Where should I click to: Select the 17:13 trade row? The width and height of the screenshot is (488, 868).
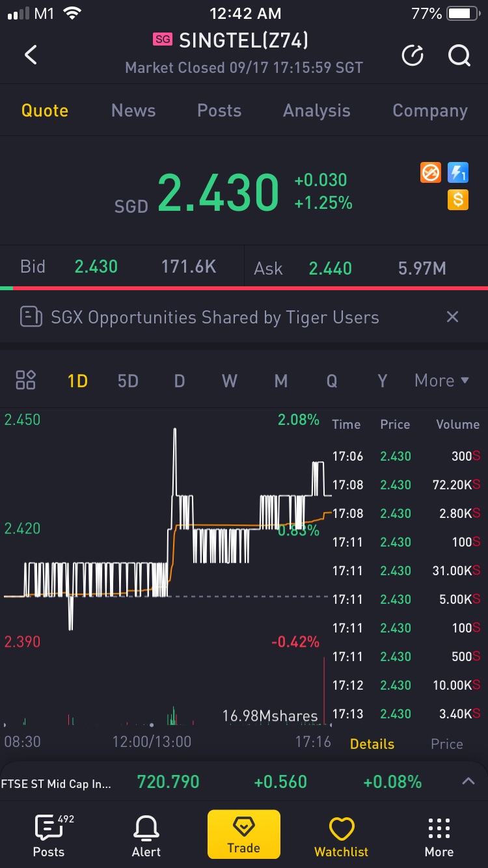[x=407, y=714]
